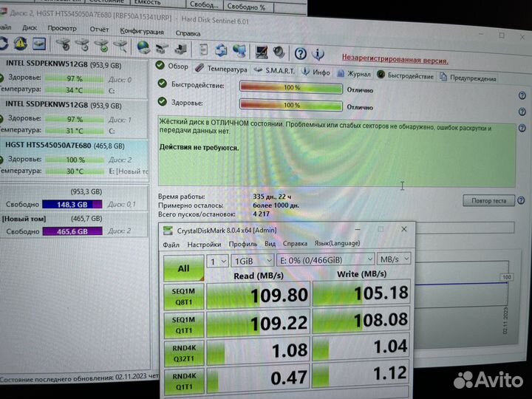This screenshot has height=399, width=532.
Task: Run the RND4K Q32T1 test button
Action: click(184, 353)
